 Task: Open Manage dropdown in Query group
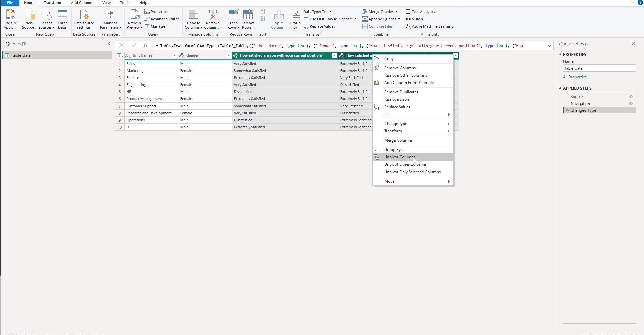tap(156, 26)
